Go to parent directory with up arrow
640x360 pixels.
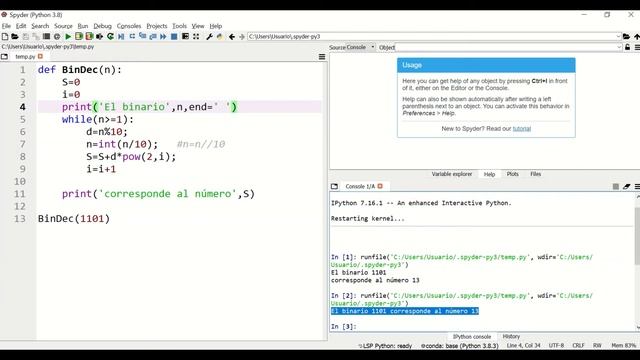(x=636, y=37)
